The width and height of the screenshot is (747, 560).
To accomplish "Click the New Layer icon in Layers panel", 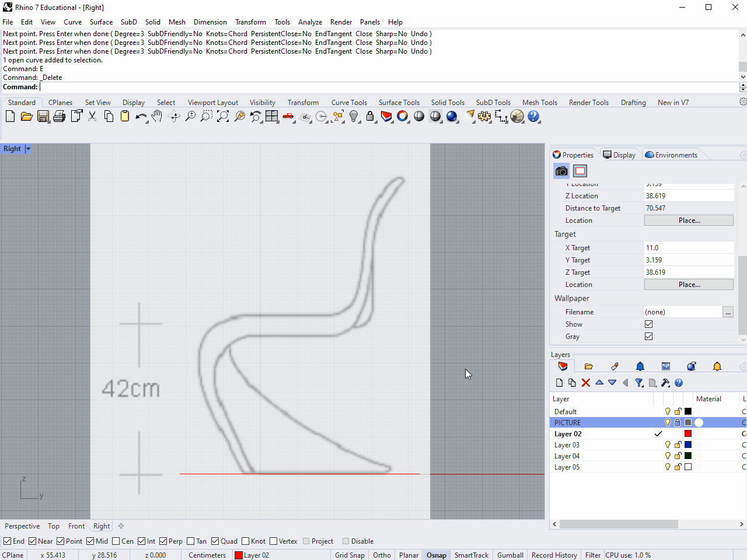I will click(x=560, y=383).
